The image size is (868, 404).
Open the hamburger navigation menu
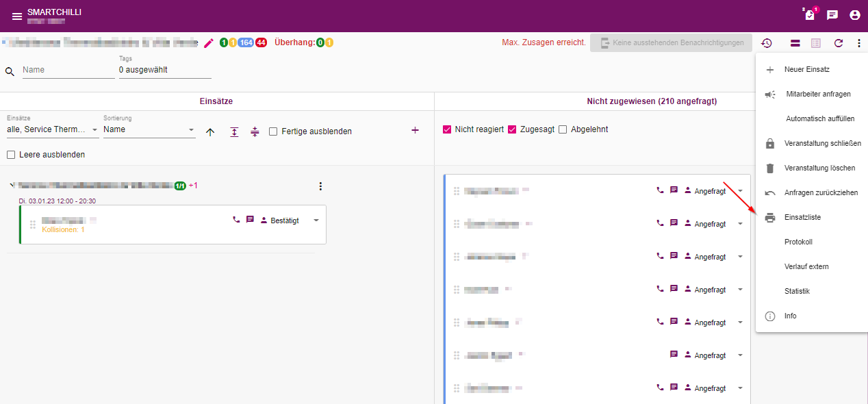pyautogui.click(x=17, y=16)
